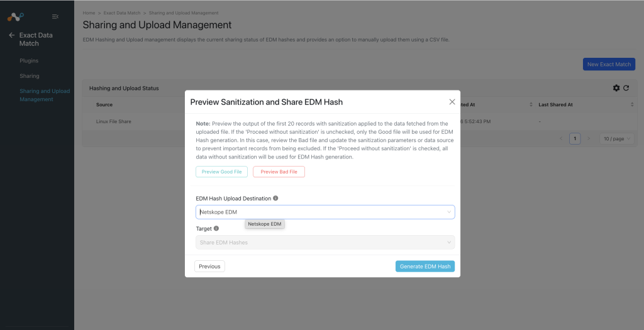This screenshot has height=330, width=644.
Task: Collapse the sidebar using the menu-fold icon
Action: pyautogui.click(x=55, y=16)
